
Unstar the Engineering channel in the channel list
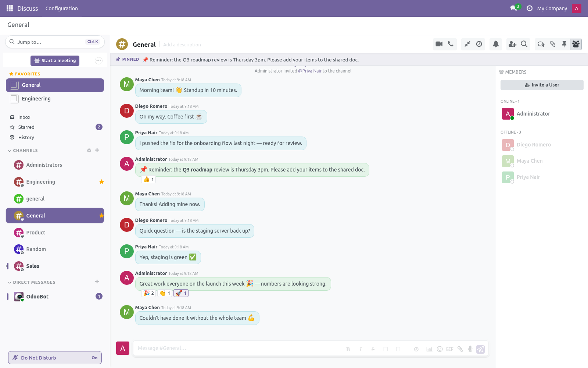[101, 182]
